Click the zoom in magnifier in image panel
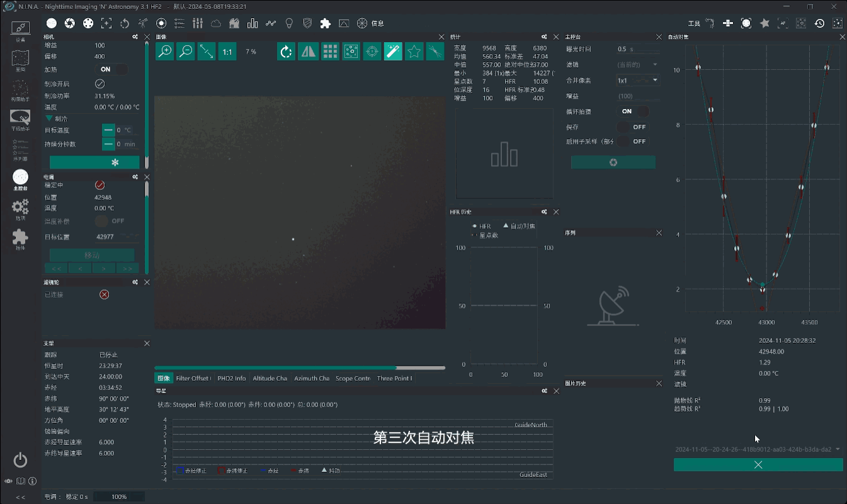The width and height of the screenshot is (847, 504). (165, 52)
